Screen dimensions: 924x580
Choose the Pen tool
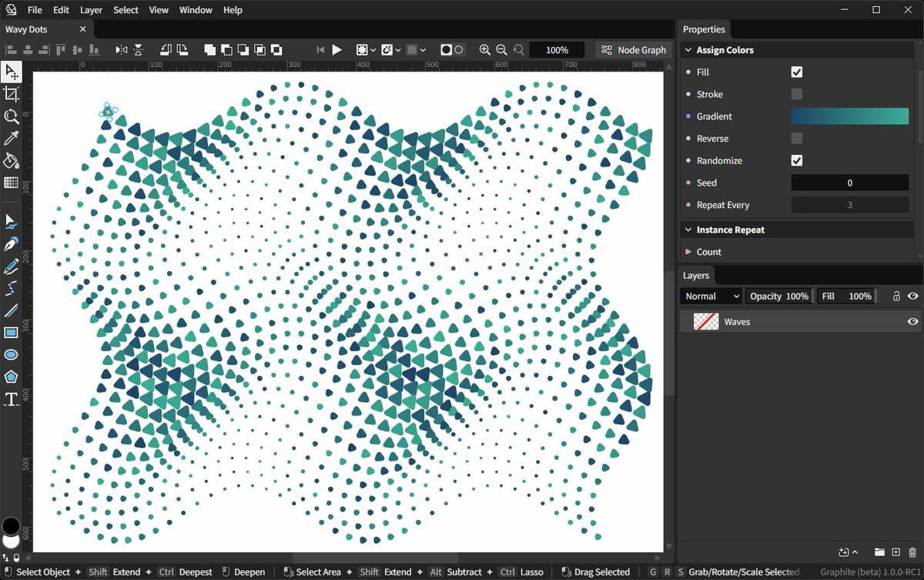coord(12,243)
